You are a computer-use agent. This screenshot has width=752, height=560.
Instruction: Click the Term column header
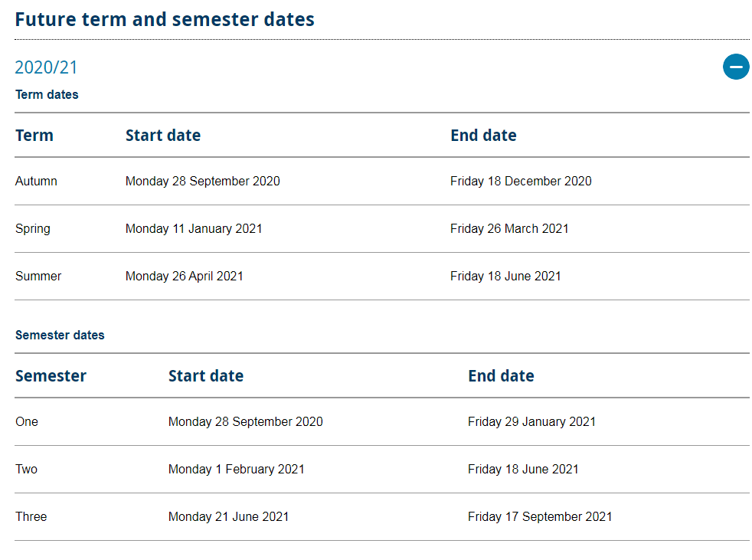coord(34,136)
